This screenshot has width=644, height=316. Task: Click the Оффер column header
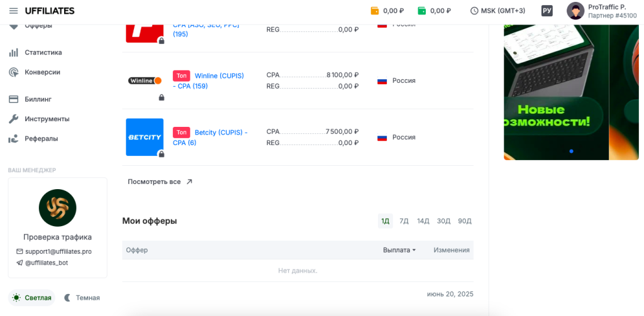[136, 250]
